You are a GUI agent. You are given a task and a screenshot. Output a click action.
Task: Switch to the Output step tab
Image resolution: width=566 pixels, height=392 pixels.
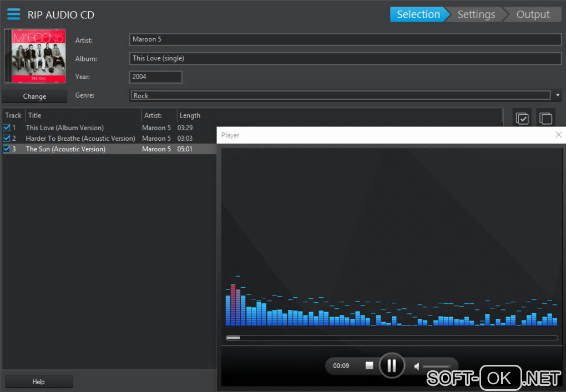coord(533,14)
